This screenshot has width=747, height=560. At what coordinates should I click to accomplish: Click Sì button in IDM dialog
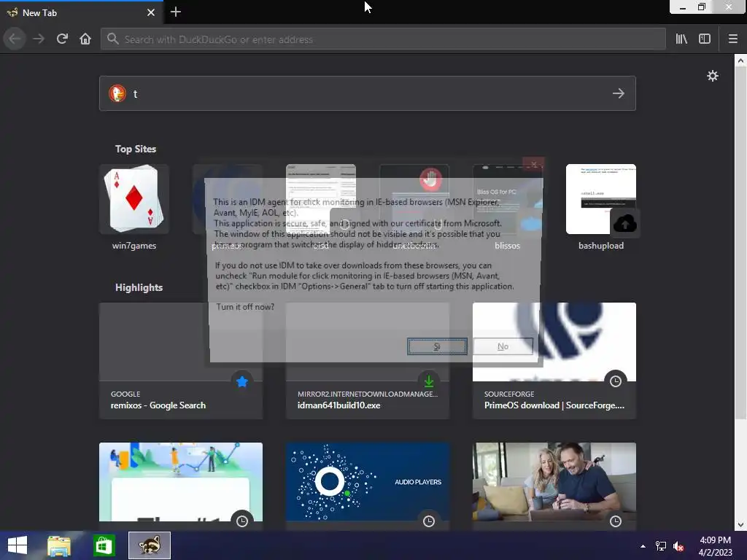click(x=437, y=346)
